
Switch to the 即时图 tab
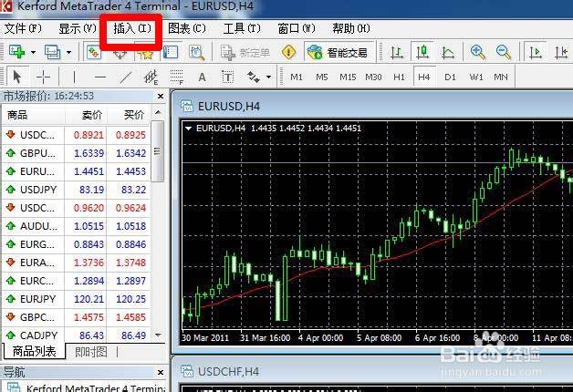(91, 352)
